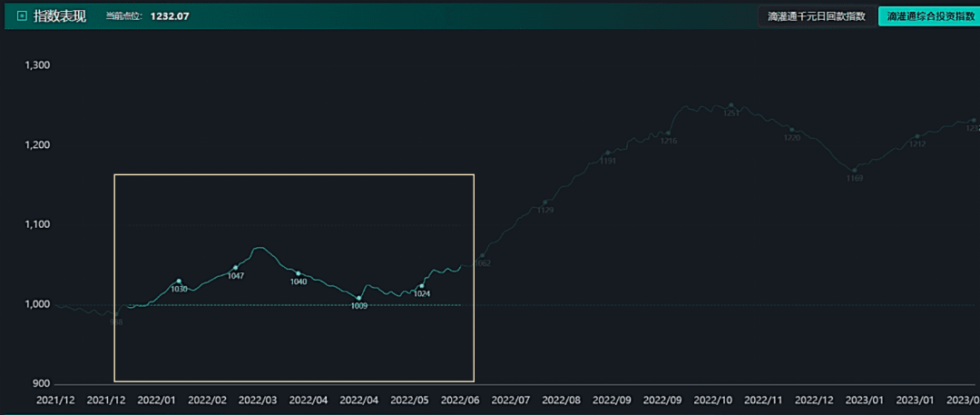This screenshot has width=980, height=415.
Task: Click the square icon beside 指数表现
Action: (22, 15)
